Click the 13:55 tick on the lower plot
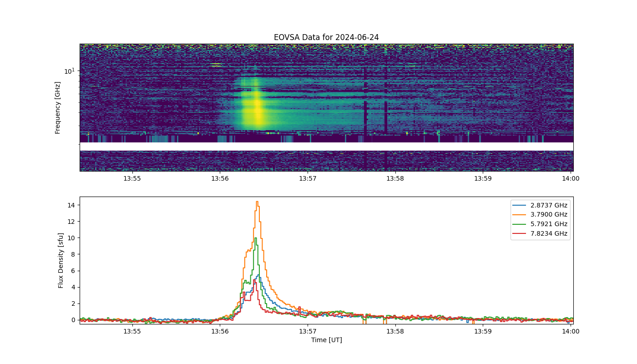 (x=132, y=332)
